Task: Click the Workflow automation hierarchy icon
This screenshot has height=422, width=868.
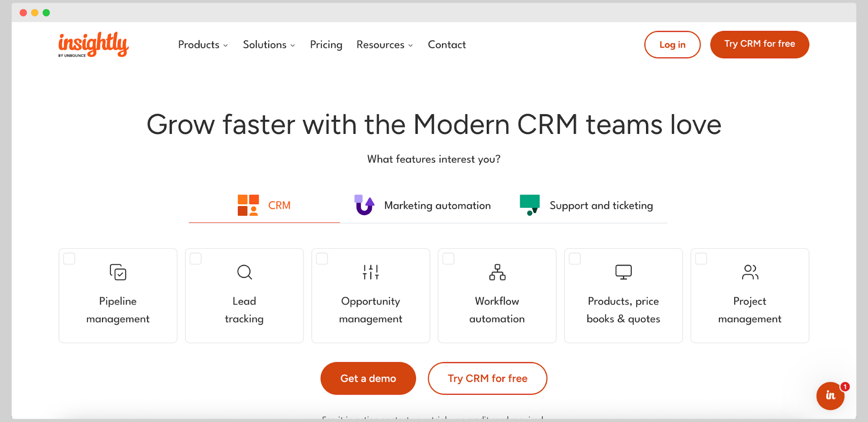Action: (497, 272)
